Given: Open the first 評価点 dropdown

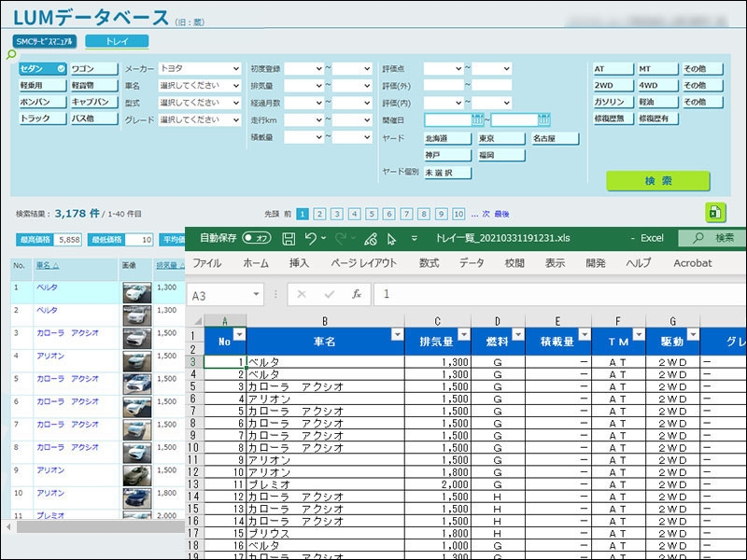Looking at the screenshot, I should [x=443, y=68].
